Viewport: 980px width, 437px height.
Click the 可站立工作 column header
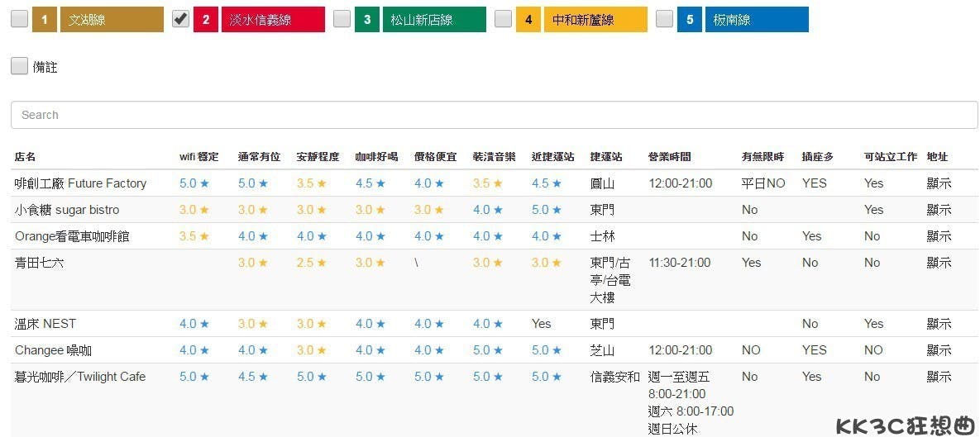coord(890,157)
